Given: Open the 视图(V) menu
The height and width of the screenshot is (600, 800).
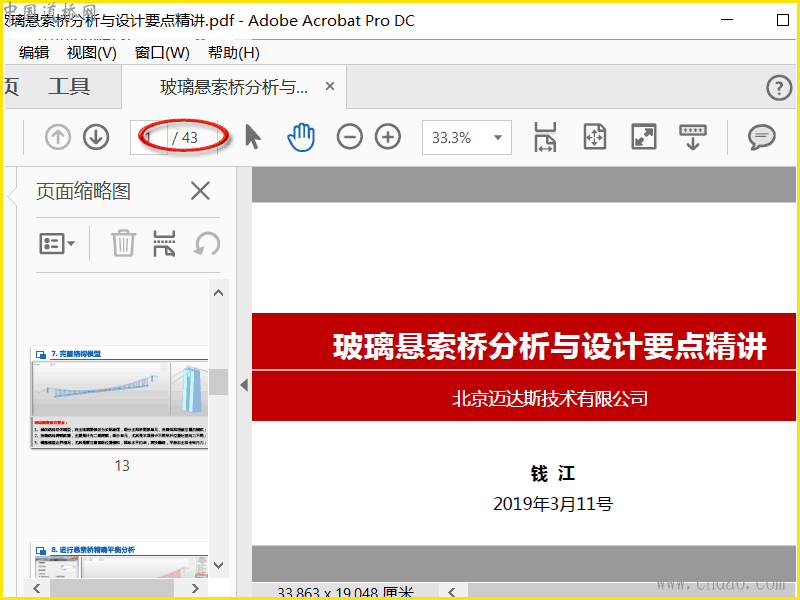Looking at the screenshot, I should coord(91,53).
